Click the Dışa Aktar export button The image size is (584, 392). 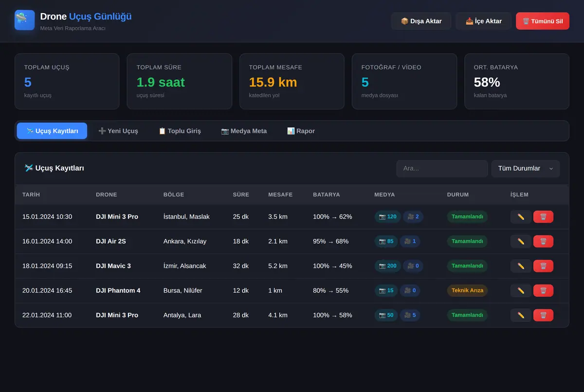(421, 21)
